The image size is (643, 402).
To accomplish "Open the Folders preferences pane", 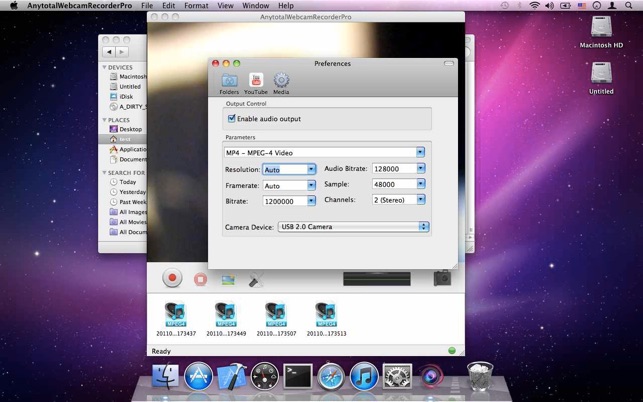I will 229,84.
